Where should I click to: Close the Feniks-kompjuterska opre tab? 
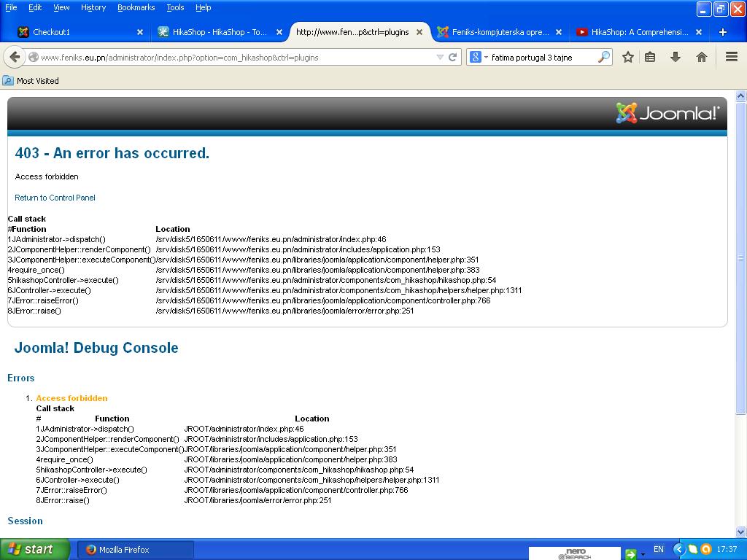click(x=559, y=32)
